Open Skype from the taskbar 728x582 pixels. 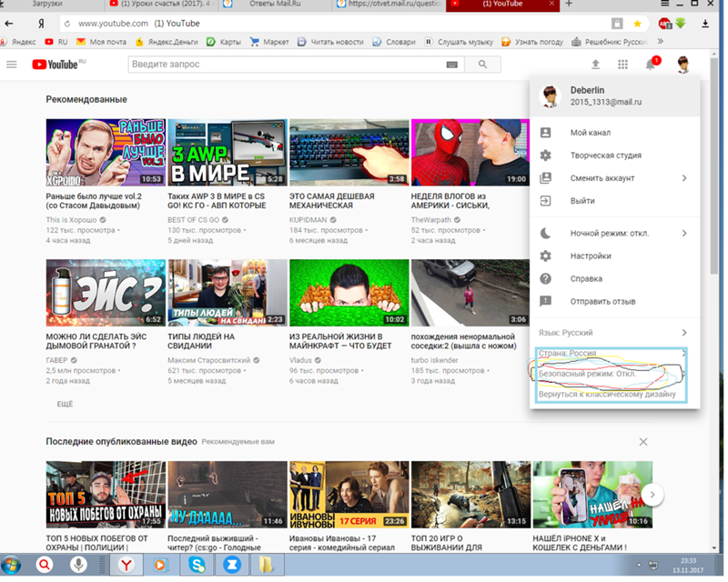(197, 565)
